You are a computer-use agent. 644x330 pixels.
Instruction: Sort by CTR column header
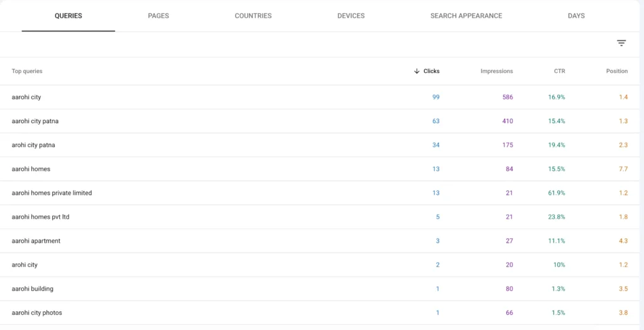559,71
